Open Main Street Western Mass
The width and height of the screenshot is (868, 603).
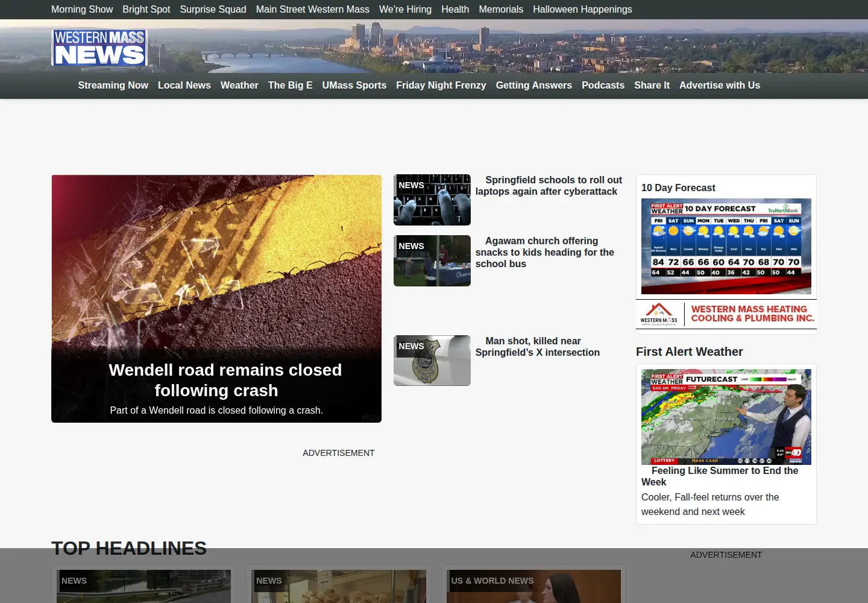[x=312, y=10]
